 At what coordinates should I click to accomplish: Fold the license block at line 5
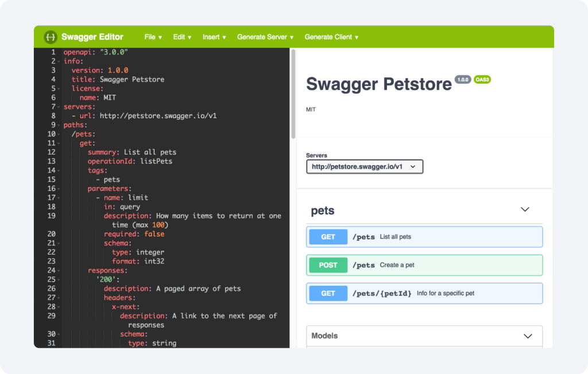tap(59, 89)
